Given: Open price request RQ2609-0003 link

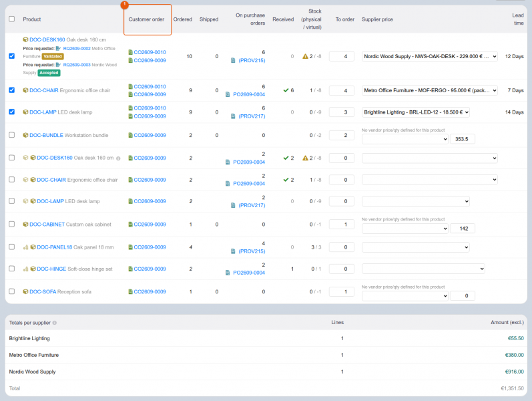Looking at the screenshot, I should (77, 65).
